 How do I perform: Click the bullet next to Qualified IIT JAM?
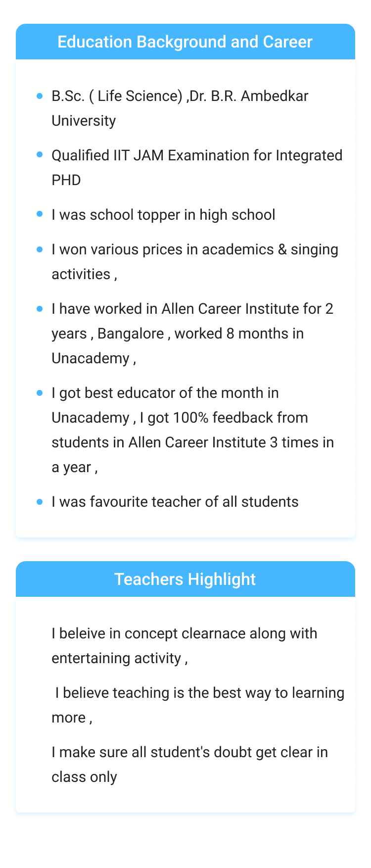point(40,155)
